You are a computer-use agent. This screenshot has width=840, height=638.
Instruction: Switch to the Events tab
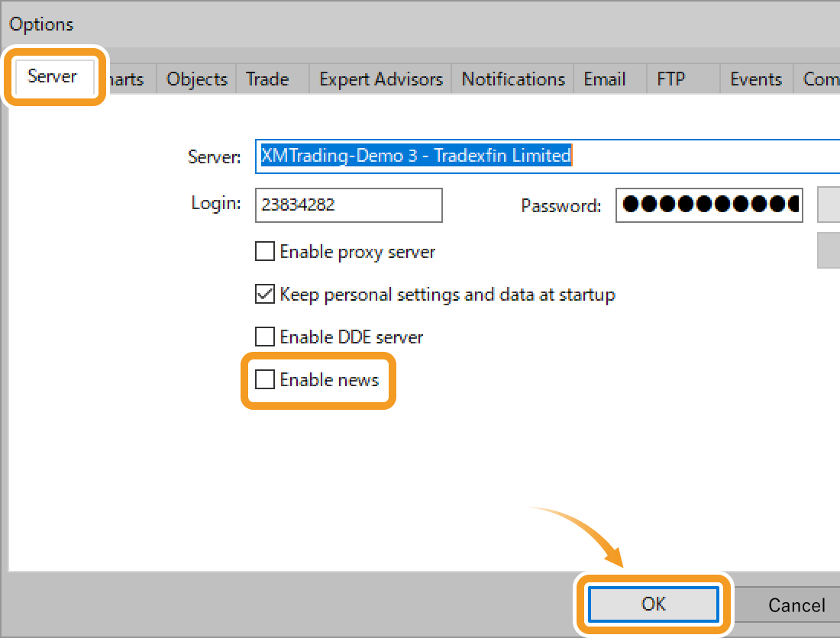point(755,79)
